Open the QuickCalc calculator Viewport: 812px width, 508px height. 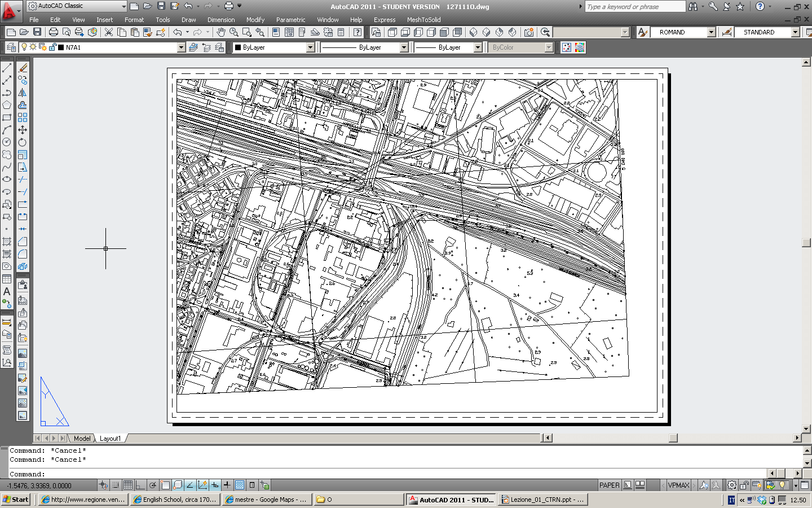point(341,32)
